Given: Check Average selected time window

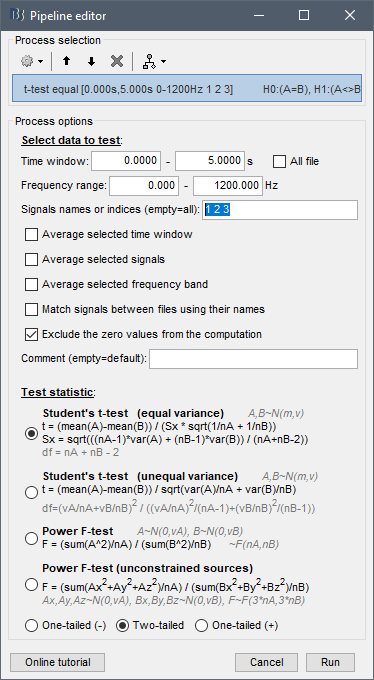Looking at the screenshot, I should coord(31,235).
